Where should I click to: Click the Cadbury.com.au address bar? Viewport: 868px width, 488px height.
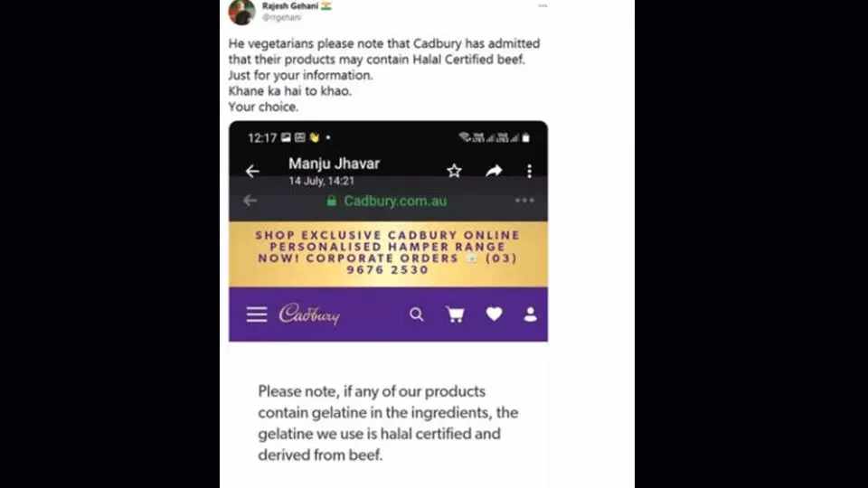(387, 201)
